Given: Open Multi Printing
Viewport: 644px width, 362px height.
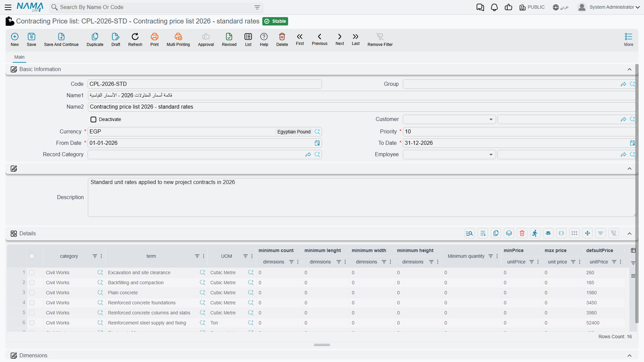Looking at the screenshot, I should [178, 40].
